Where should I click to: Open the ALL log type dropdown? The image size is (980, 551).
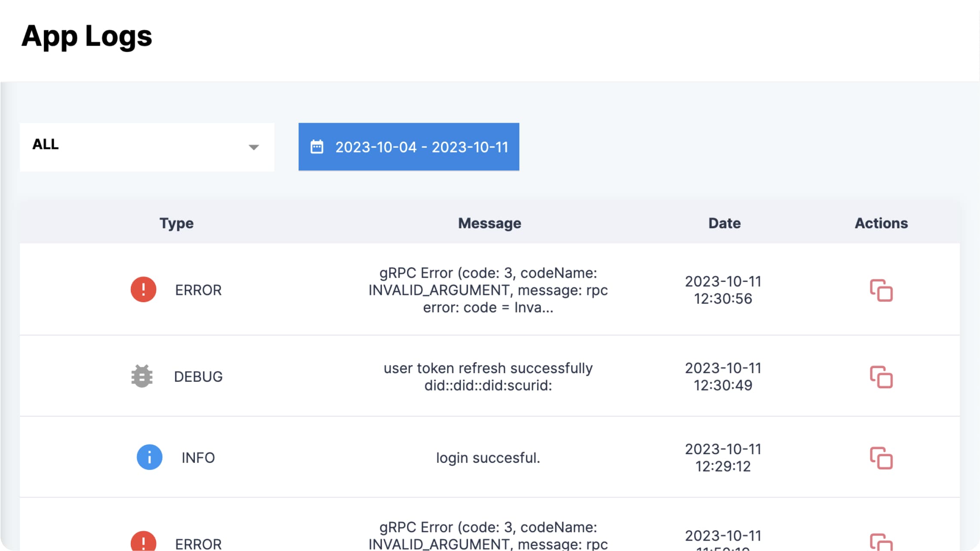pyautogui.click(x=147, y=147)
